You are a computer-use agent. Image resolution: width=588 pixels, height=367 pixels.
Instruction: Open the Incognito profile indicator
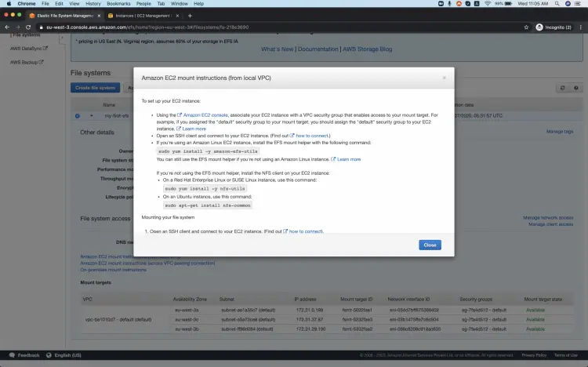[x=554, y=27]
